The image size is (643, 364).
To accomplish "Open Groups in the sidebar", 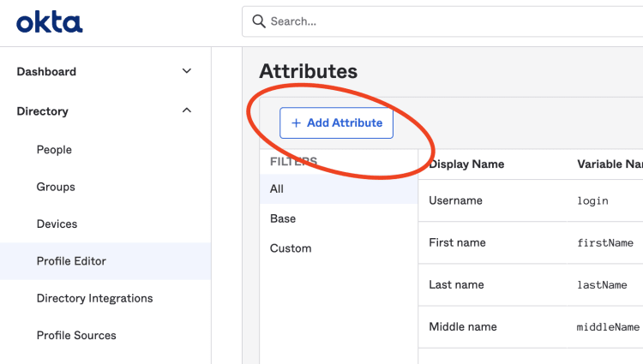I will pyautogui.click(x=56, y=187).
